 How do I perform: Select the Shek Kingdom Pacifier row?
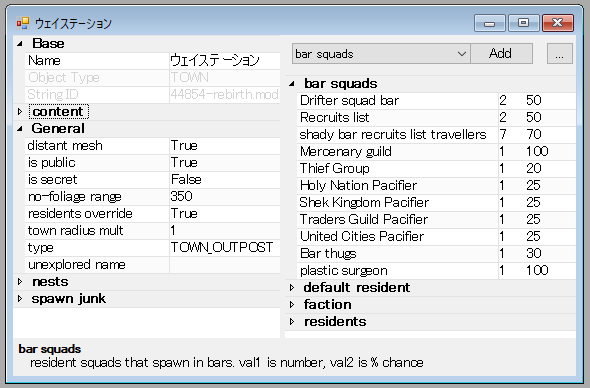(x=436, y=202)
